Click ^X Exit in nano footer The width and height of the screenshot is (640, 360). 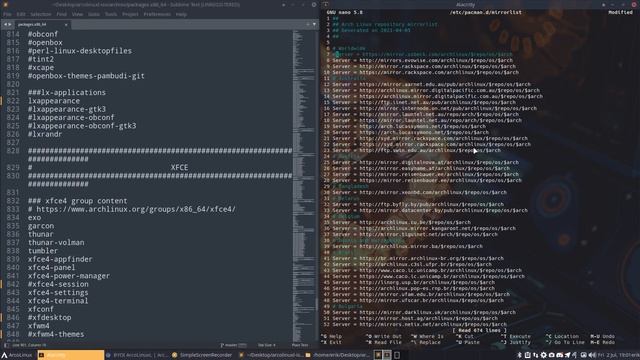331,342
